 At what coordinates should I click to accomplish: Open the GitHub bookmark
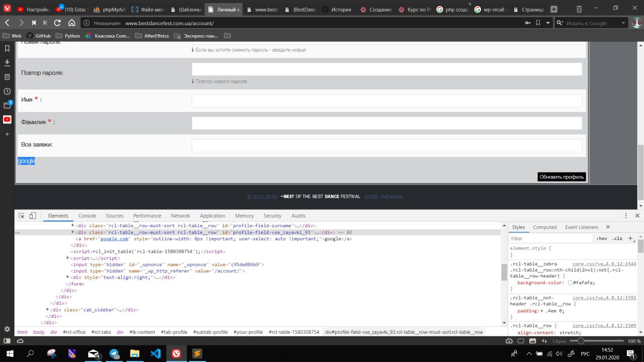pyautogui.click(x=39, y=36)
